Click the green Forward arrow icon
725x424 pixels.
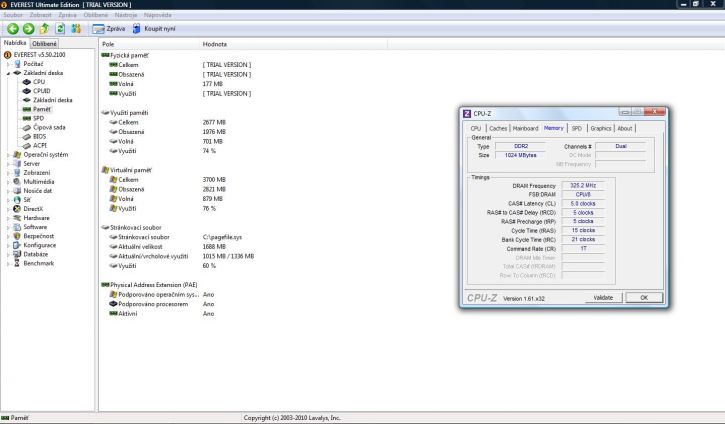tap(29, 29)
